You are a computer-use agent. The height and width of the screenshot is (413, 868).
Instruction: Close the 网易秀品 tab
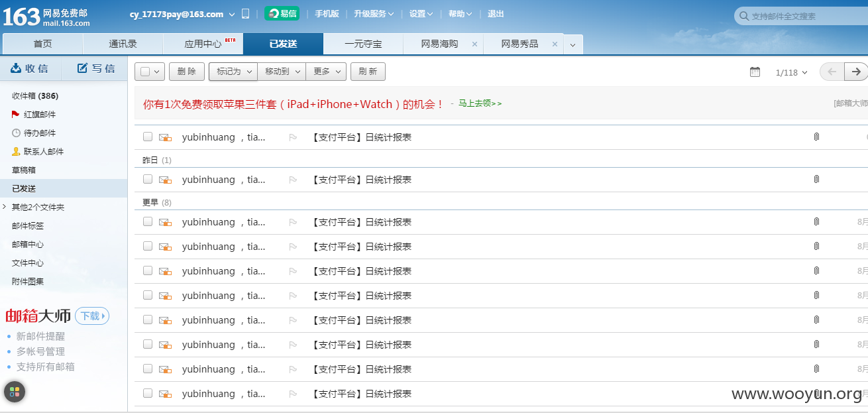coord(555,44)
